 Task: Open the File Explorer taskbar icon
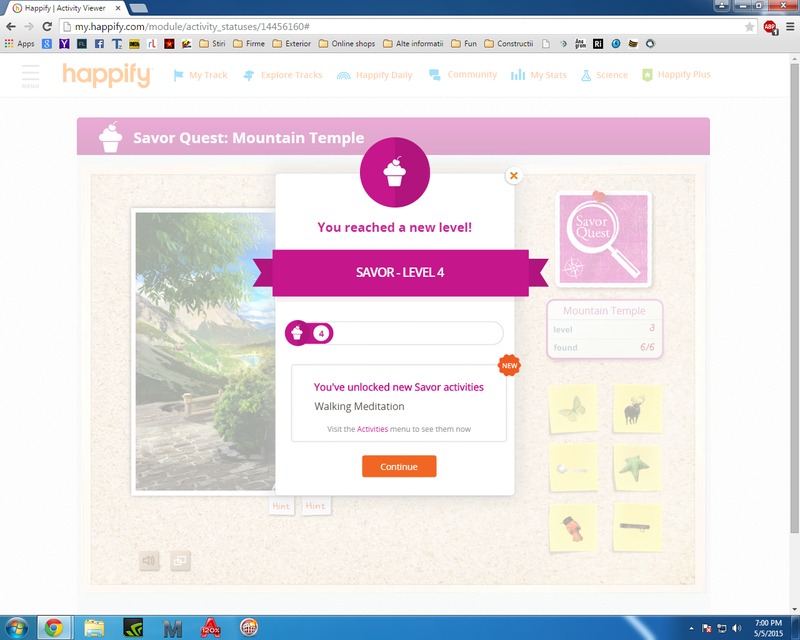[94, 628]
